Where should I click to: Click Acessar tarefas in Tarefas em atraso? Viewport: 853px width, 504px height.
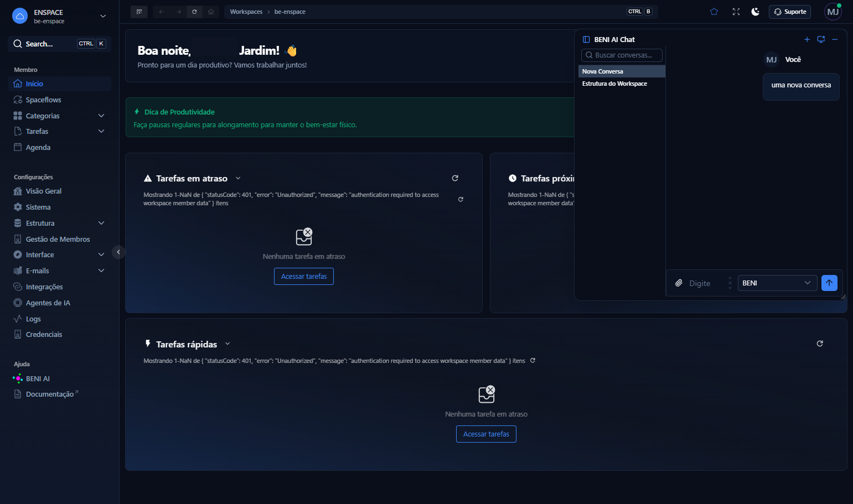pyautogui.click(x=304, y=276)
